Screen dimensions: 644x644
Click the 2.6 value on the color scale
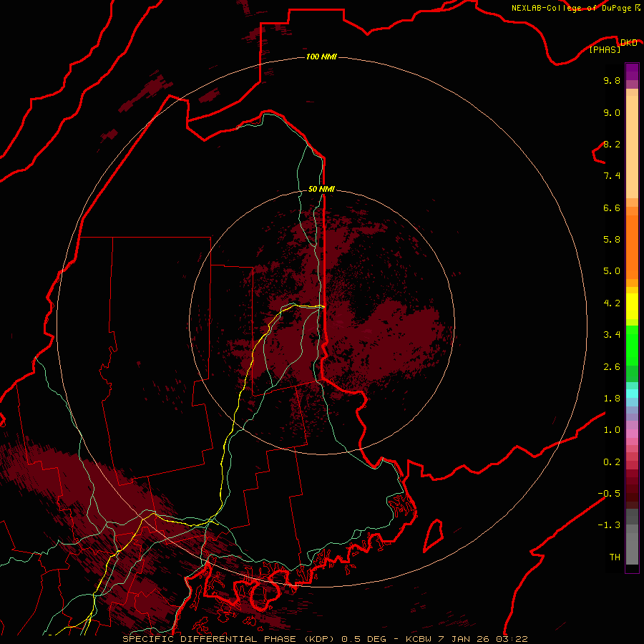612,367
